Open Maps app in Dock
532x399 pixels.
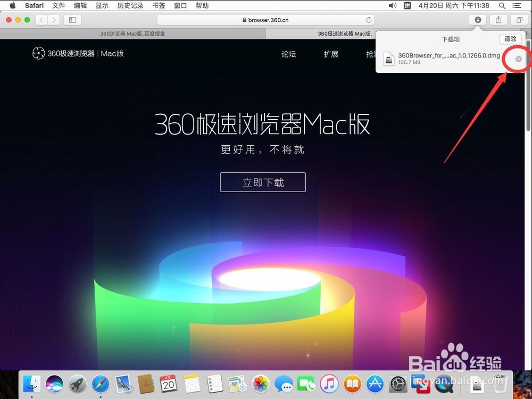(x=237, y=384)
